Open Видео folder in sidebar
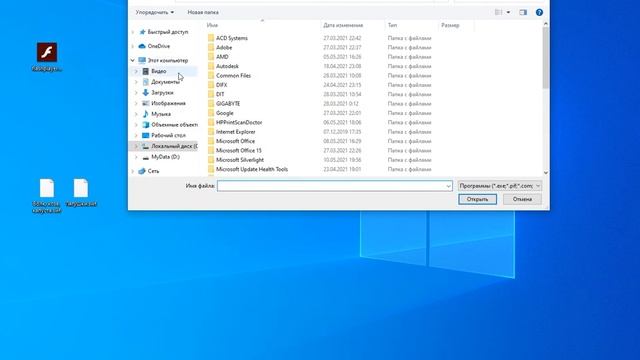640x360 pixels. (159, 71)
